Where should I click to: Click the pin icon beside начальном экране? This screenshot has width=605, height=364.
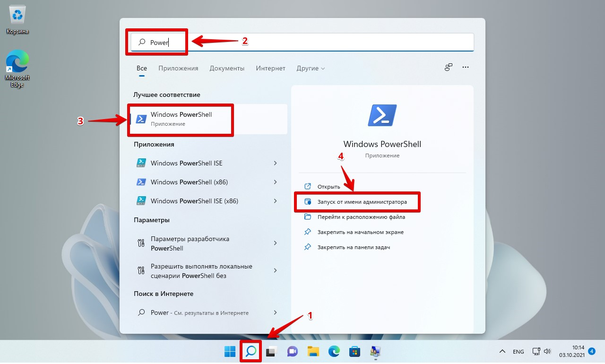tap(308, 232)
